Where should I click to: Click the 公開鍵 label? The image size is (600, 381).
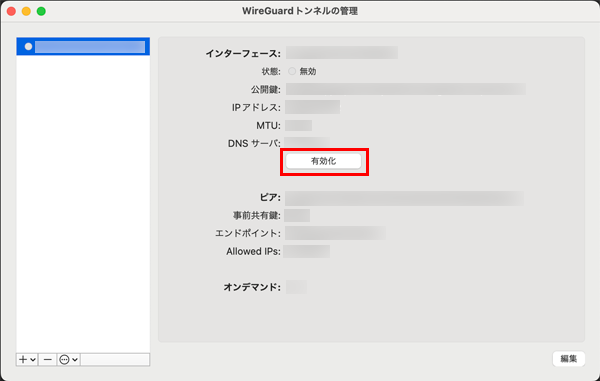click(266, 90)
